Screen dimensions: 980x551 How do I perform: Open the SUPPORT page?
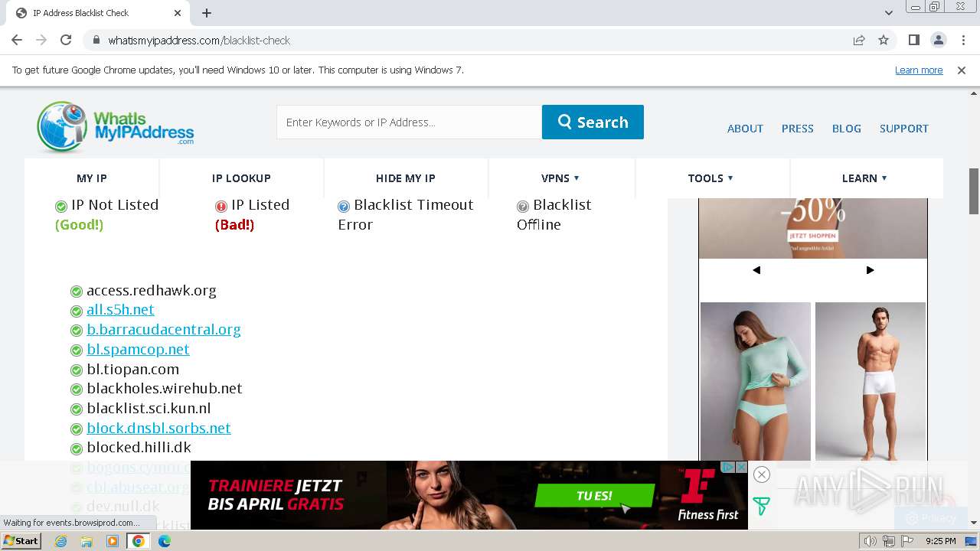[903, 129]
